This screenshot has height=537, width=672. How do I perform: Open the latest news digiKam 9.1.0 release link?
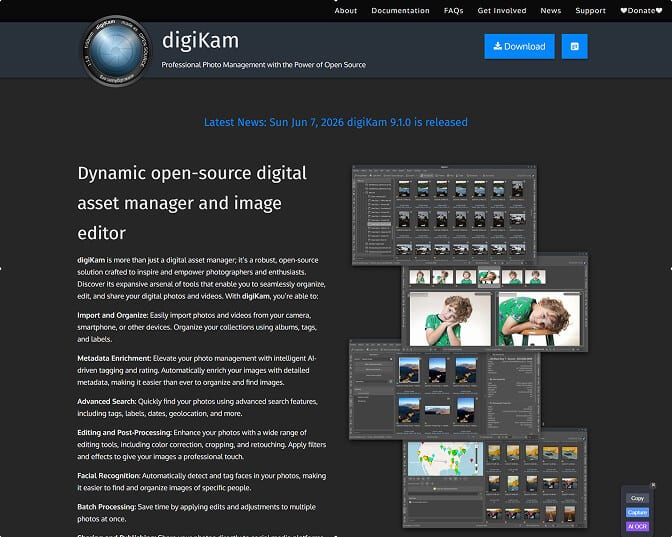[x=336, y=122]
